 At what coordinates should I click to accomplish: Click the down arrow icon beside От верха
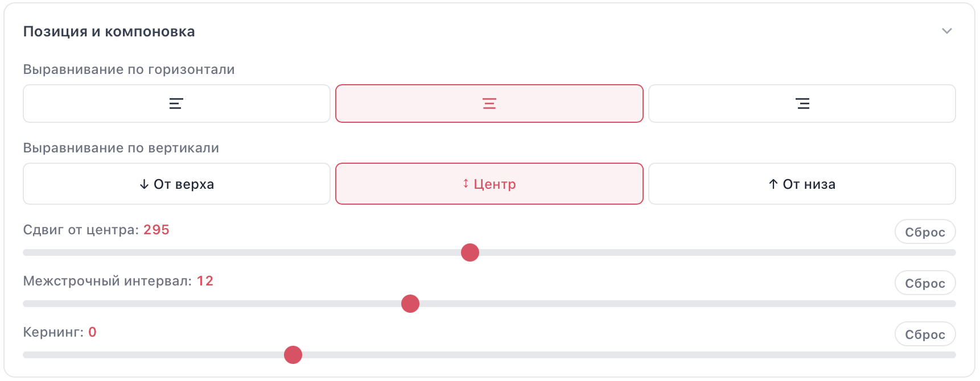144,184
